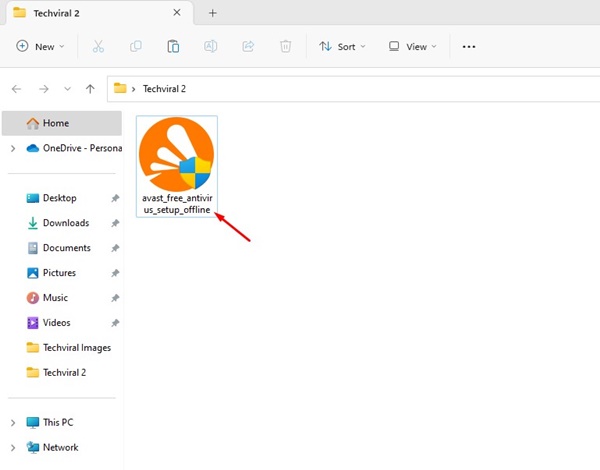Select OneDrive - Personal in sidebar
Screen dimensions: 600x470
coord(73,148)
